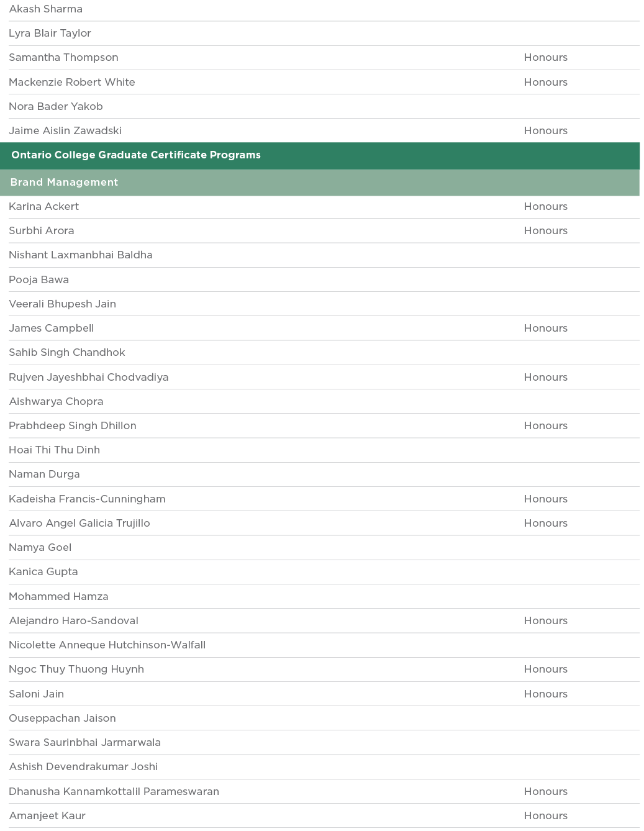Select Honours beside Samantha Thompson
This screenshot has width=644, height=831.
tap(545, 58)
